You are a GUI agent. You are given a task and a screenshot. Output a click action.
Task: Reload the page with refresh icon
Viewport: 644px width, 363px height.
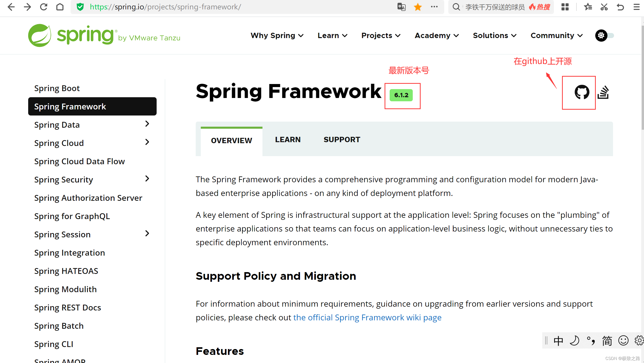click(x=44, y=7)
